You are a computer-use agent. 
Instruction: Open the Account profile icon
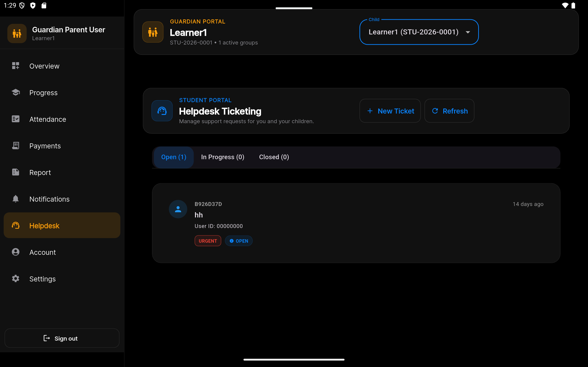tap(16, 252)
